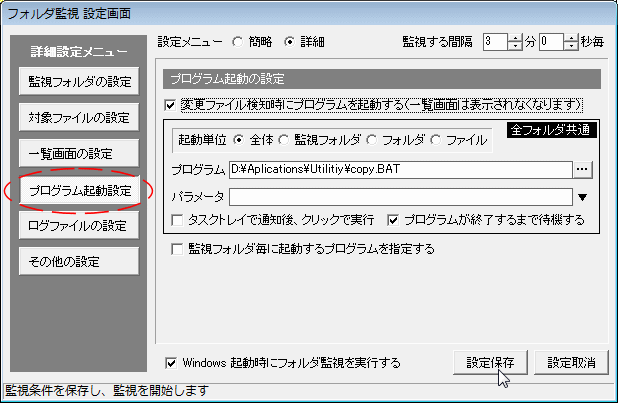Viewport: 618px width, 403px height.
Task: Enable タスクトレイで通知後、クリックで実行 checkbox
Action: click(178, 219)
